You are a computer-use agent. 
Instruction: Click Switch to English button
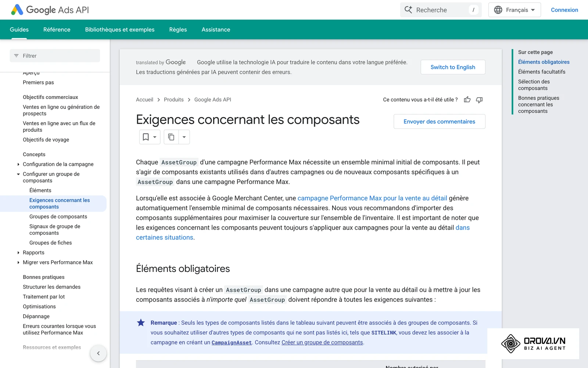coord(453,67)
